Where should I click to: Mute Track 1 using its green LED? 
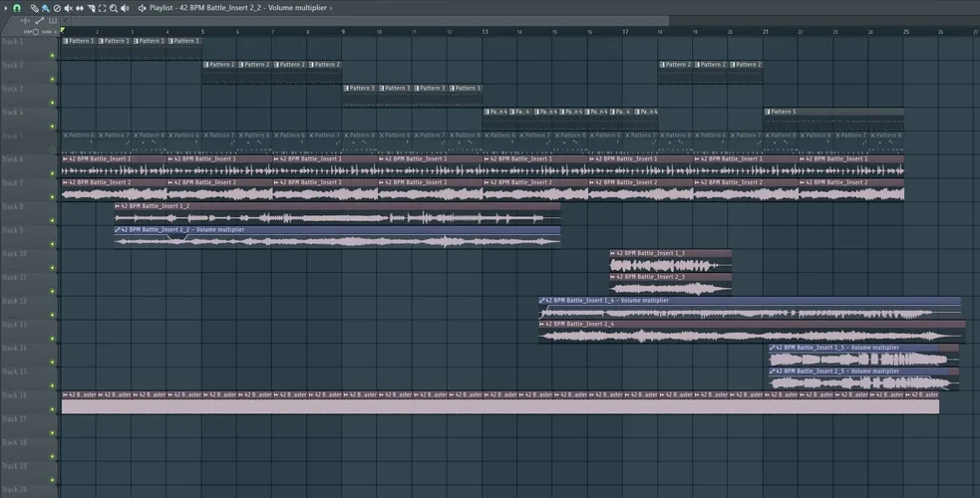click(x=53, y=56)
